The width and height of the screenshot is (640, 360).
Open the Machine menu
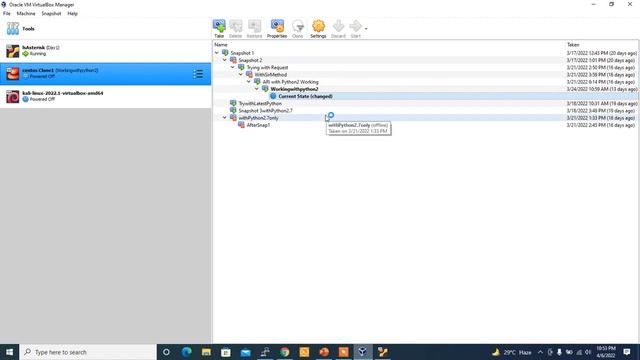(26, 13)
